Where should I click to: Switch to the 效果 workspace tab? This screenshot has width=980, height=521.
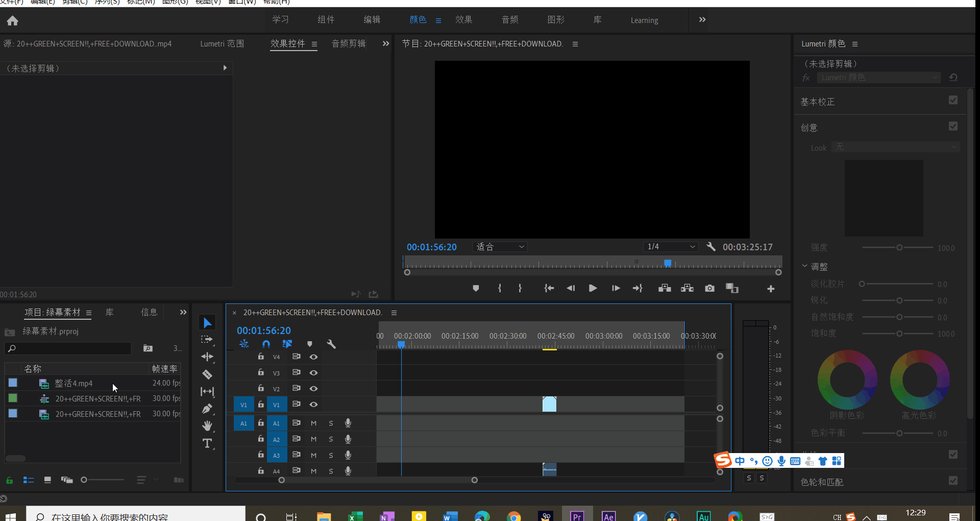coord(463,20)
